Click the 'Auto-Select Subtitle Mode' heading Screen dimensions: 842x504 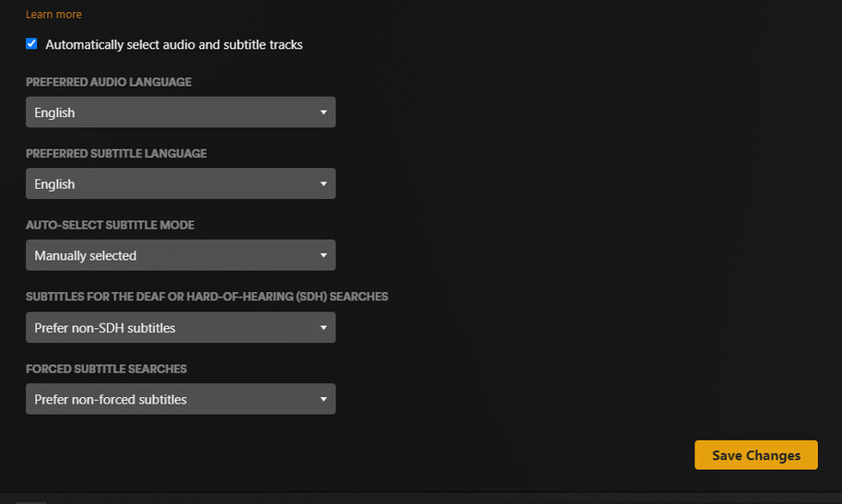(x=110, y=225)
